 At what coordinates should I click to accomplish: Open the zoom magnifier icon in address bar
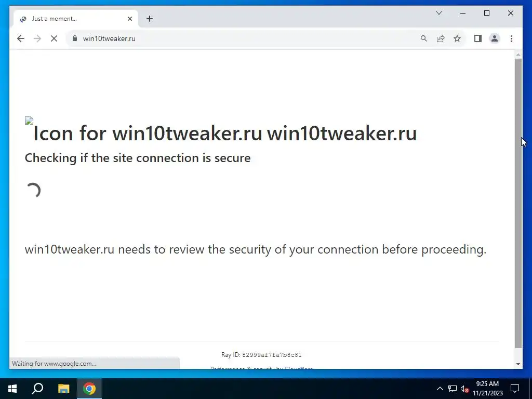(424, 38)
